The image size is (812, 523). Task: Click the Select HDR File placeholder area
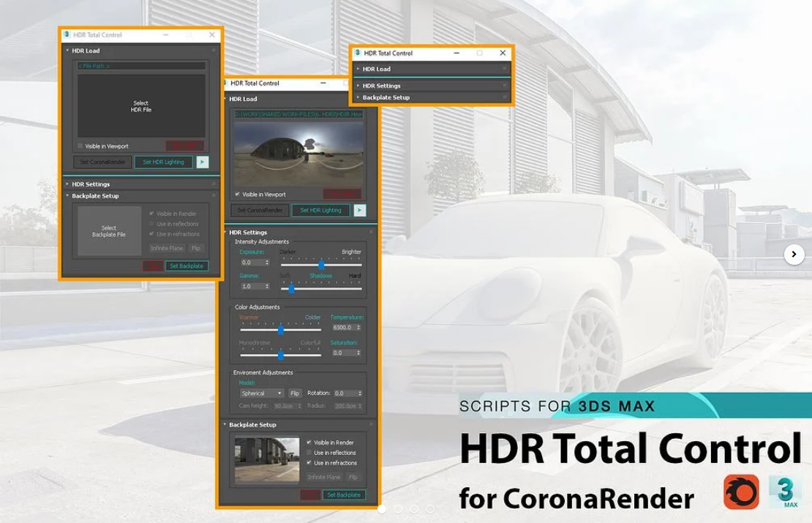[141, 107]
